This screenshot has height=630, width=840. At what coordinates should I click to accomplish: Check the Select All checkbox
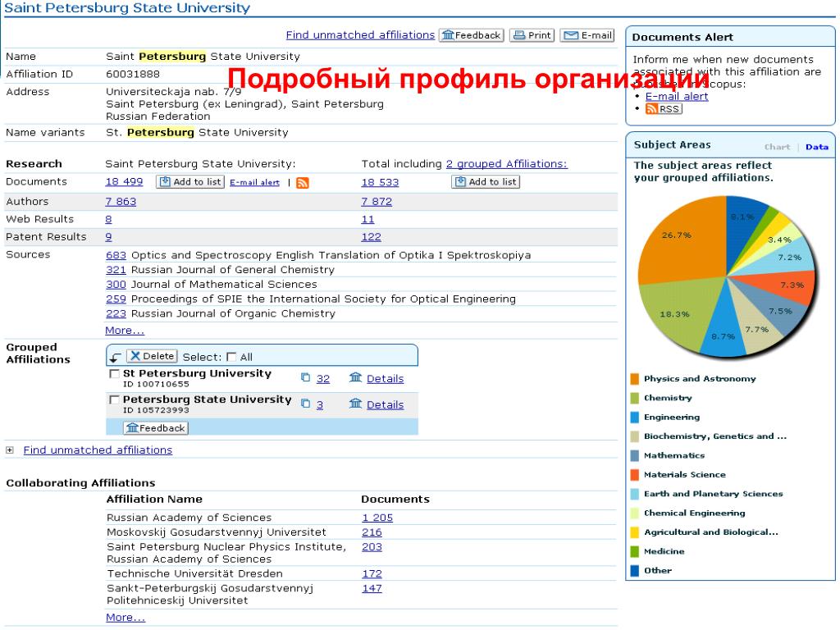pos(231,357)
